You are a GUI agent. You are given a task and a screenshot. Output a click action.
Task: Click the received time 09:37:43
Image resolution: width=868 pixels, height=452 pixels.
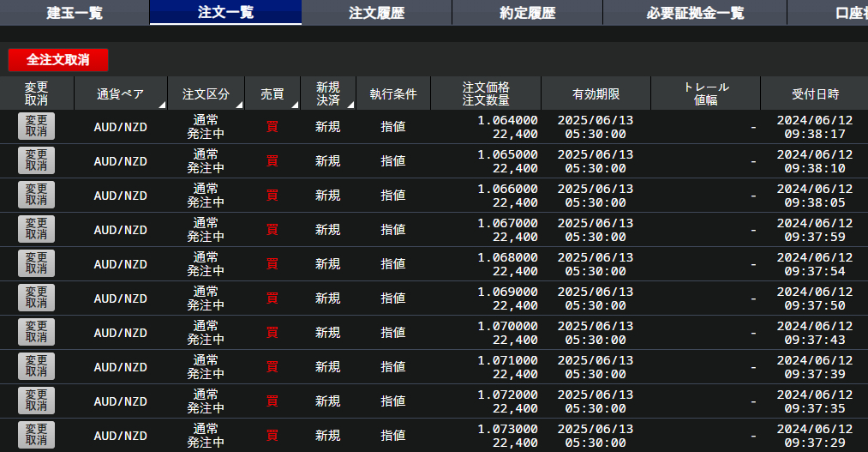tap(815, 341)
